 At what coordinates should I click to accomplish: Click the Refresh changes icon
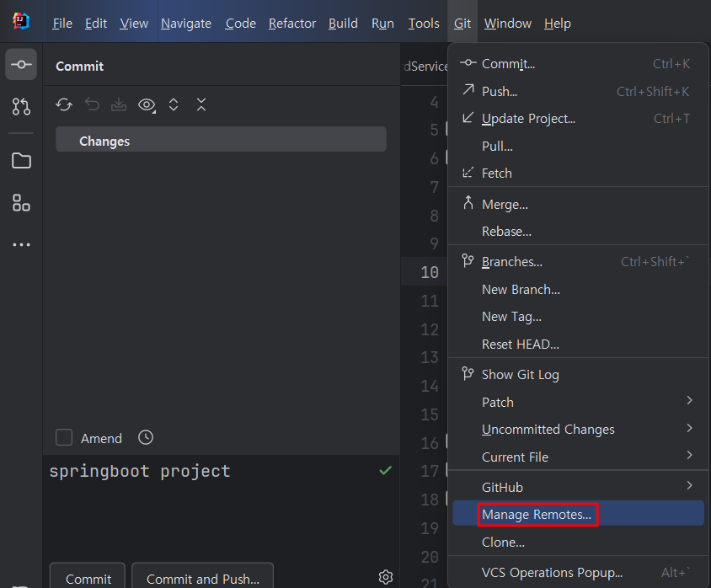click(x=64, y=104)
